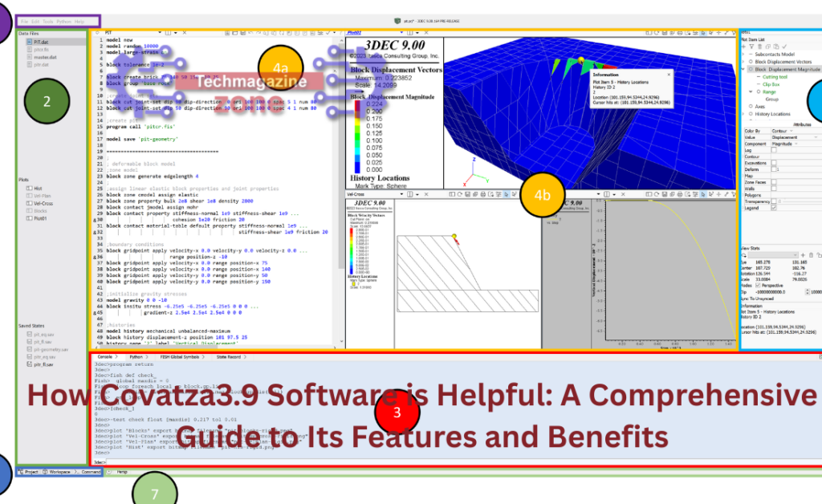Viewport: 822px width, 504px height.
Task: Select the pointer tool in Vel-Cross pane toolbar
Action: point(507,194)
